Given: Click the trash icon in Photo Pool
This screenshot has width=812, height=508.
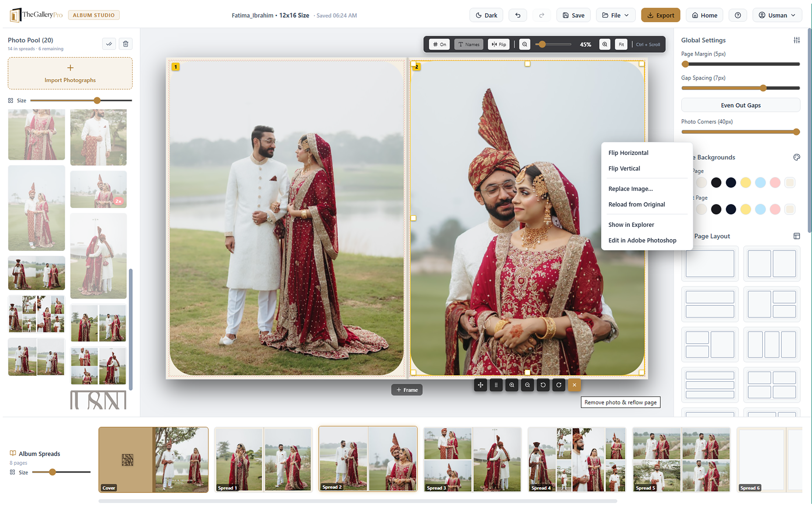Looking at the screenshot, I should [x=125, y=44].
